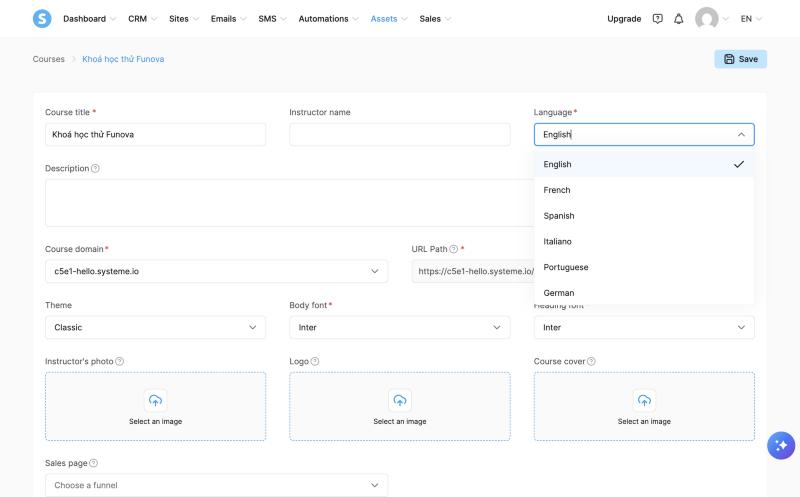Click the checkmark next to English
Image resolution: width=800 pixels, height=497 pixels.
coord(739,164)
